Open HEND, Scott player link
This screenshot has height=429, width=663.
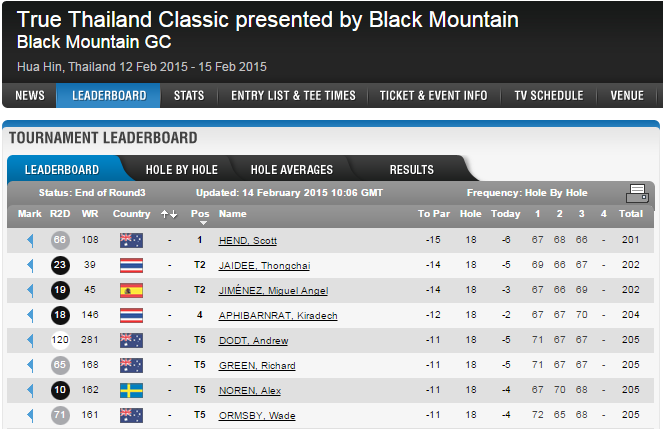[x=248, y=241]
